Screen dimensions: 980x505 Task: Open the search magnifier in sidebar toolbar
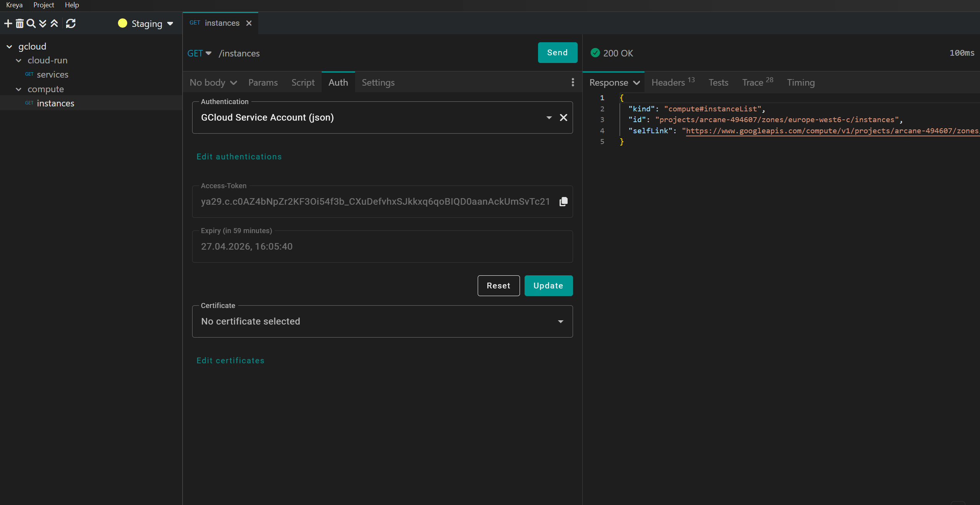click(x=31, y=24)
